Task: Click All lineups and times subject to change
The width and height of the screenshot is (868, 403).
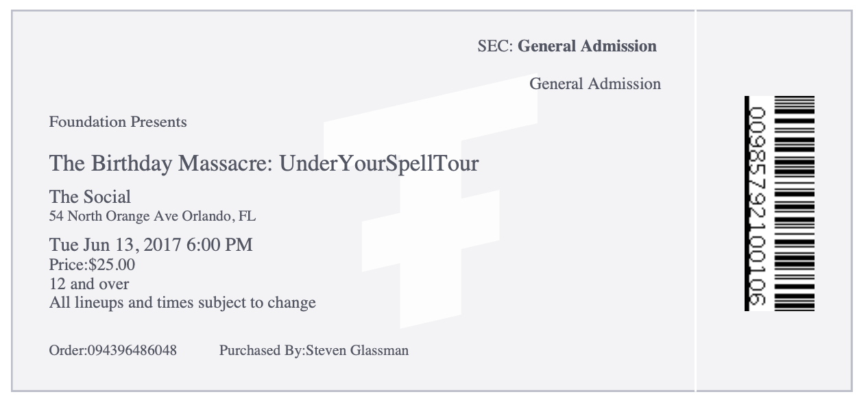Action: tap(182, 302)
